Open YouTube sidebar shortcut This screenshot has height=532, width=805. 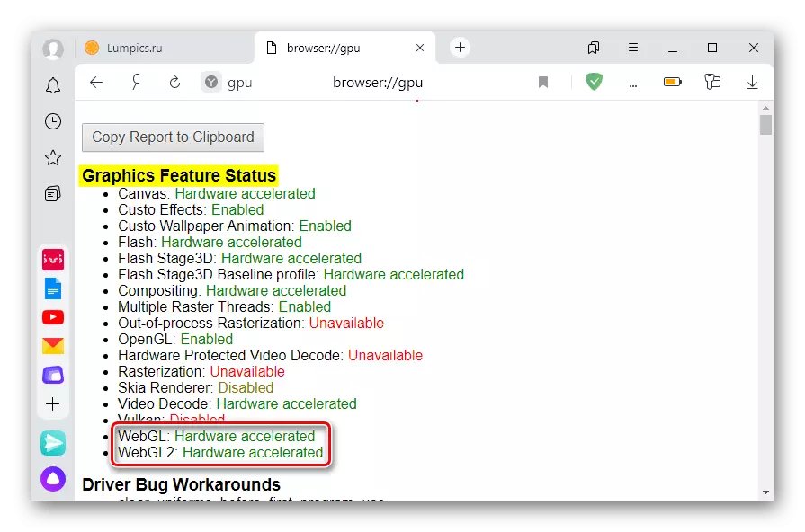pos(53,317)
